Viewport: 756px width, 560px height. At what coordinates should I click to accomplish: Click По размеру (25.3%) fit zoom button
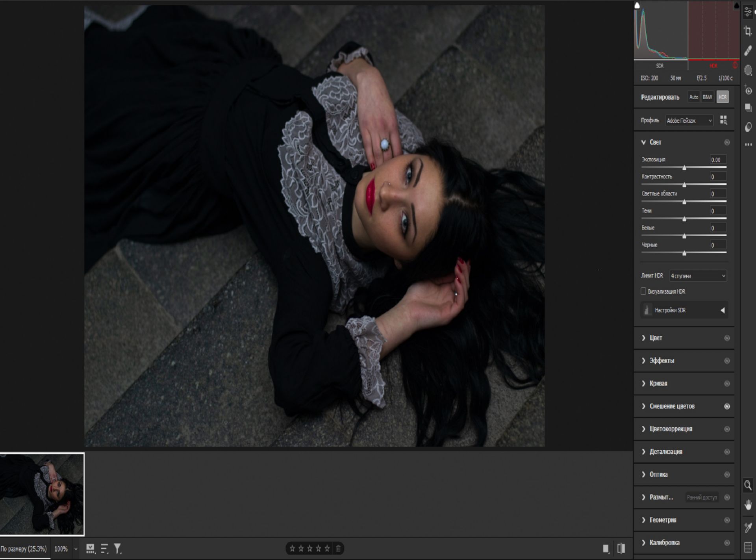[24, 549]
